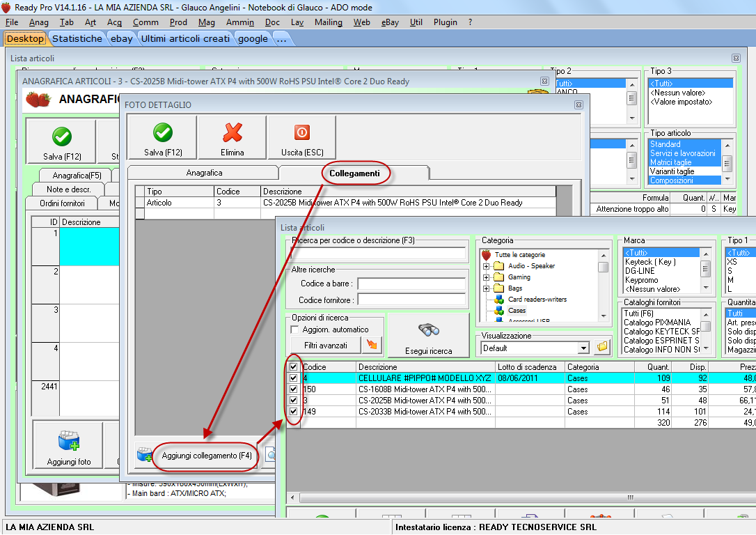The height and width of the screenshot is (535, 756).
Task: Click the magnifier icon right of Aggiungi collegamento
Action: tap(271, 454)
